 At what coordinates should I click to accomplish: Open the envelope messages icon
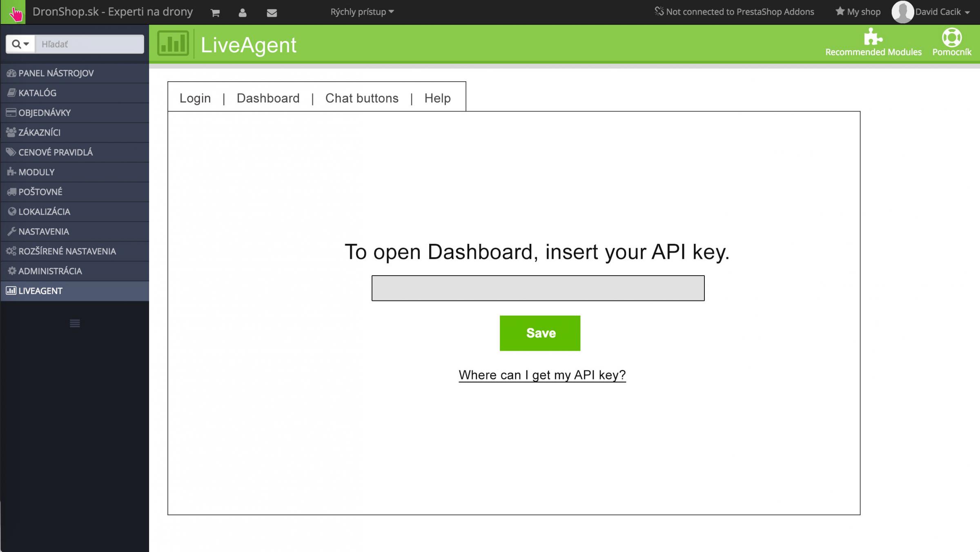coord(272,13)
